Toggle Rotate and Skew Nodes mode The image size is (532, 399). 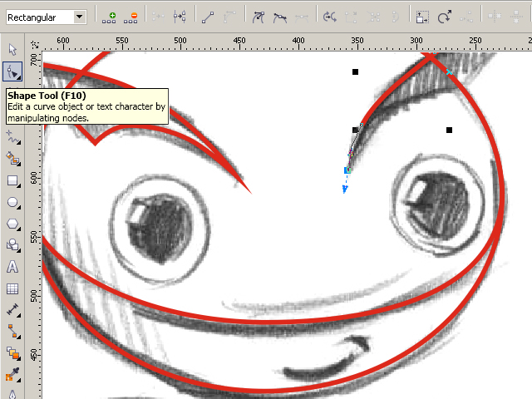(x=446, y=17)
